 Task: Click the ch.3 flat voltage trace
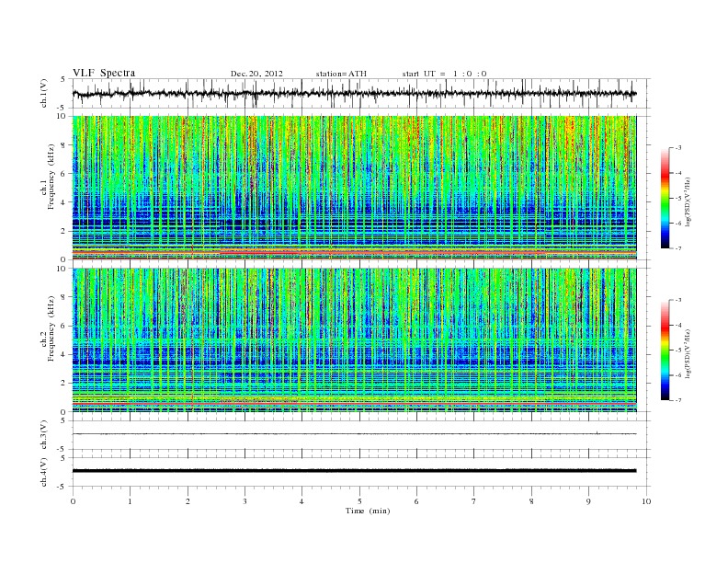[x=354, y=434]
